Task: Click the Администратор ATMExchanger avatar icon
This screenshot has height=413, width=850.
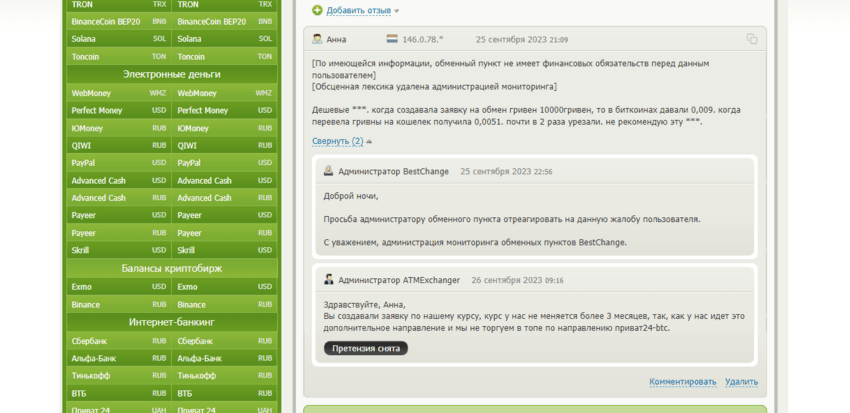Action: [x=328, y=280]
